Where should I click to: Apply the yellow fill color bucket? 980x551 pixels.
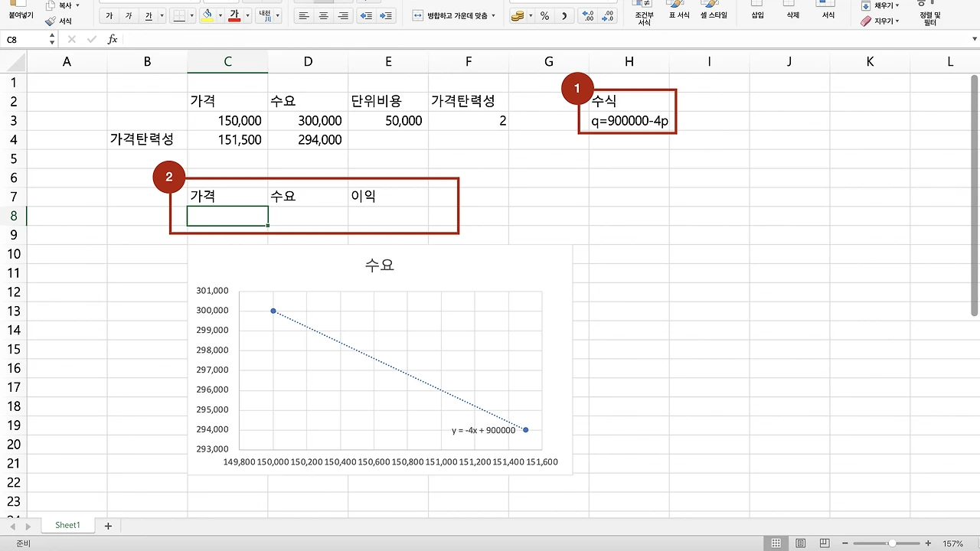[x=207, y=16]
